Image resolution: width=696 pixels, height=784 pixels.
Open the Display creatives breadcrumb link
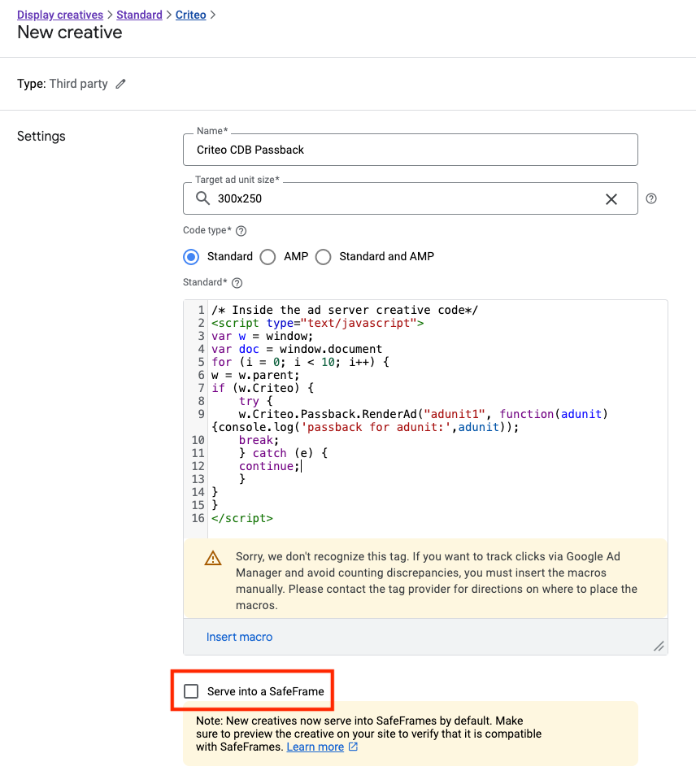pyautogui.click(x=60, y=15)
